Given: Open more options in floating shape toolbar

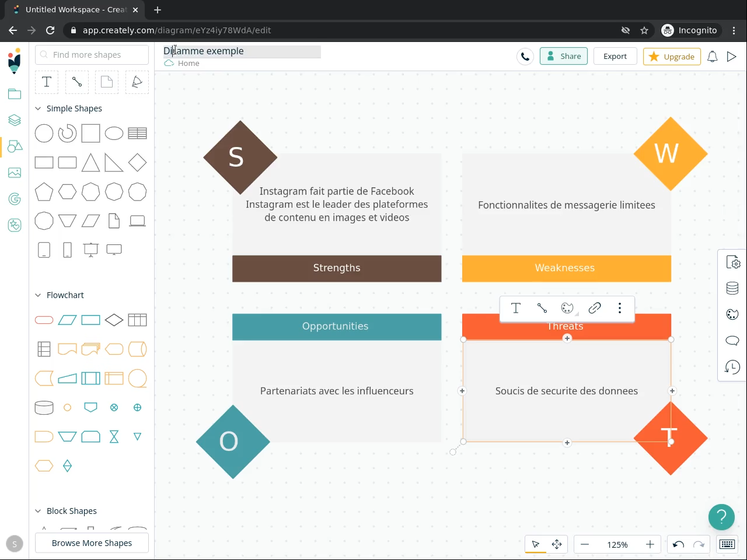Looking at the screenshot, I should click(x=620, y=308).
